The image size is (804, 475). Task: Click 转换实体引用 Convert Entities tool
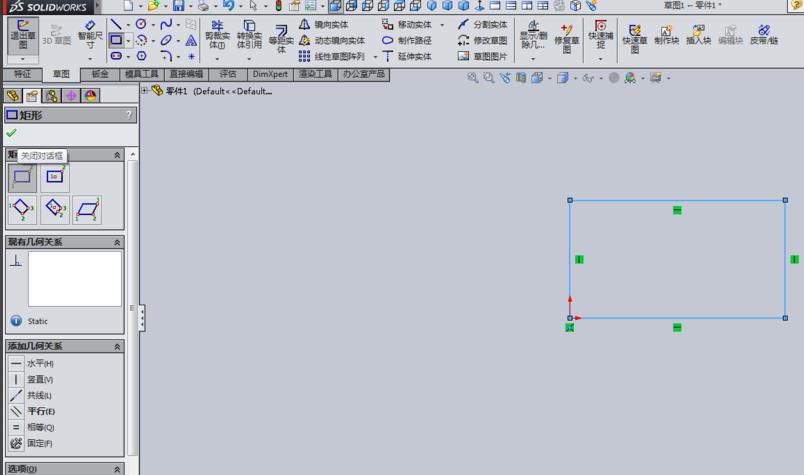(x=249, y=35)
